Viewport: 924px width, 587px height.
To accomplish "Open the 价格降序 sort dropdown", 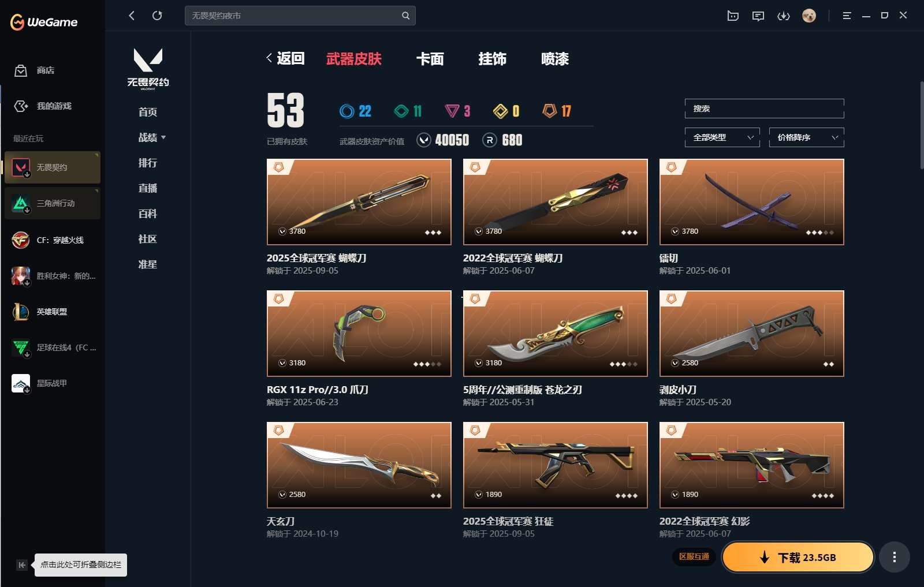I will click(807, 137).
